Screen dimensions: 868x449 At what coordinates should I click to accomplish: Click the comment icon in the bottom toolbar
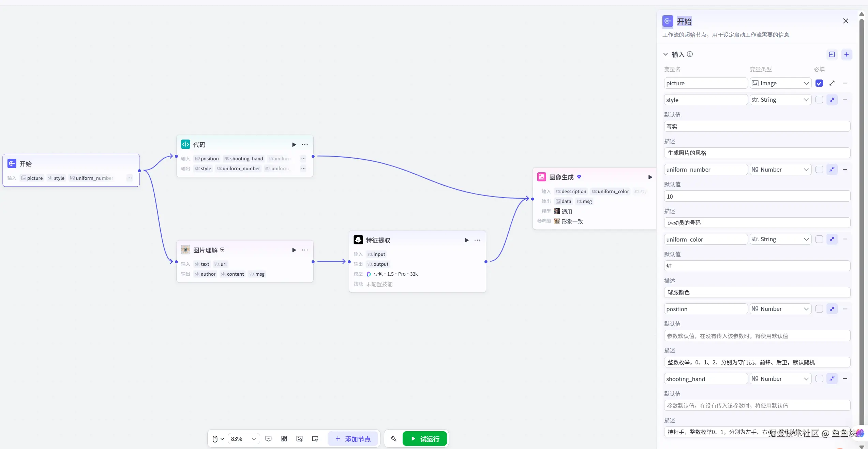coord(268,439)
